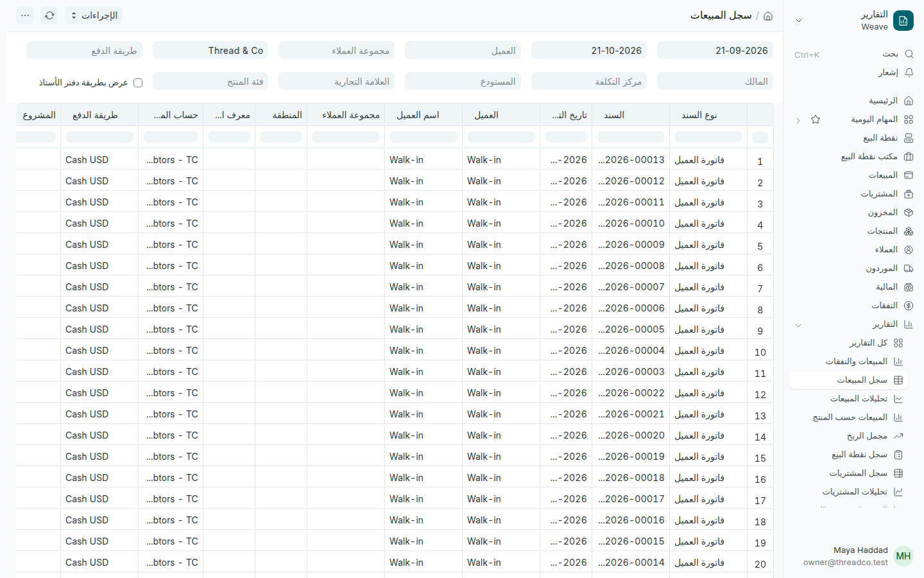The width and height of the screenshot is (924, 578).
Task: Open the طريقة الدفع filter field
Action: [x=84, y=51]
